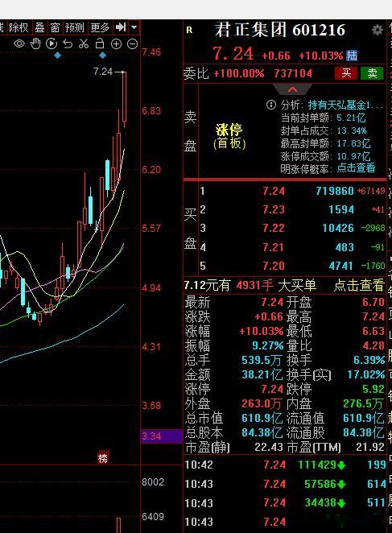Viewport: 392px width, 533px height.
Task: Click the 开盘 6.70 value
Action: click(x=373, y=302)
